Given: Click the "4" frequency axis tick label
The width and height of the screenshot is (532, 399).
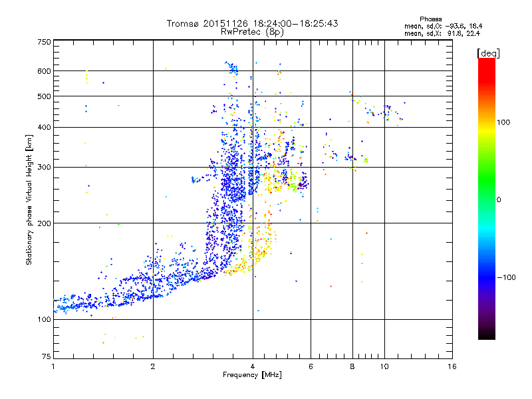Looking at the screenshot, I should [253, 366].
